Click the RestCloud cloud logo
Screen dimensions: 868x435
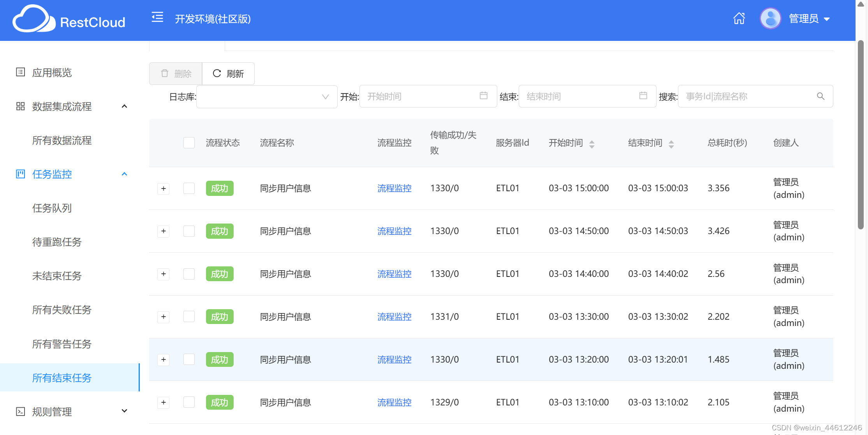[x=34, y=19]
